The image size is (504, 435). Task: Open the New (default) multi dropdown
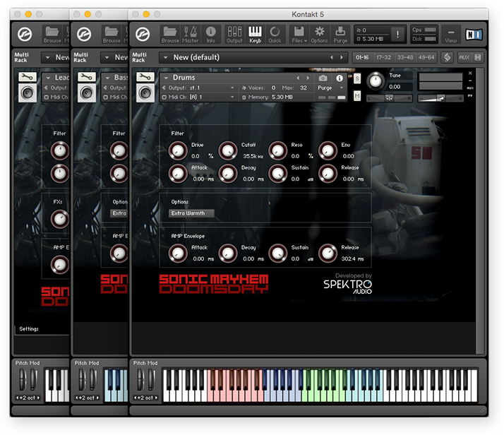(165, 57)
